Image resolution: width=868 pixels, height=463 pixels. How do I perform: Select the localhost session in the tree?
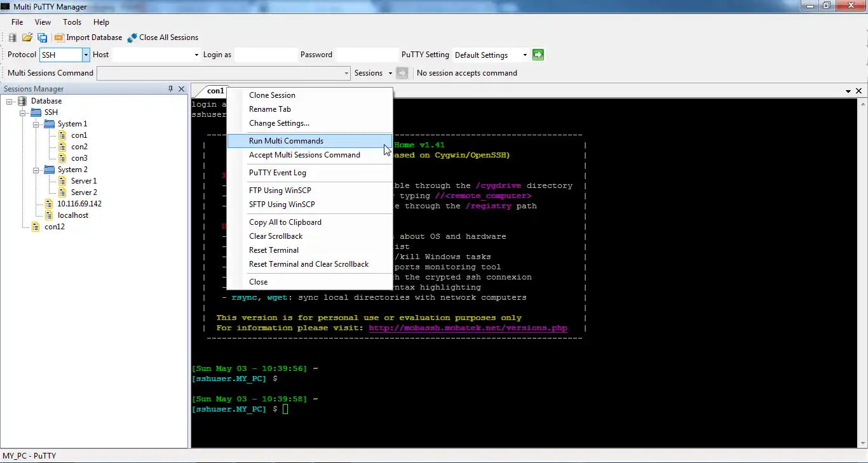click(x=72, y=215)
